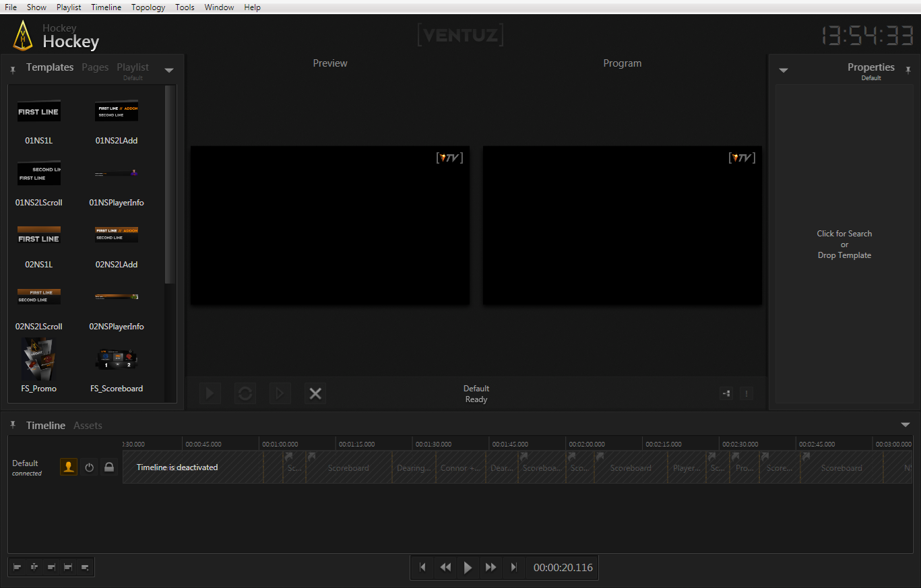Click the rewind button in timeline transport
Screen dimensions: 921x588
click(x=445, y=568)
